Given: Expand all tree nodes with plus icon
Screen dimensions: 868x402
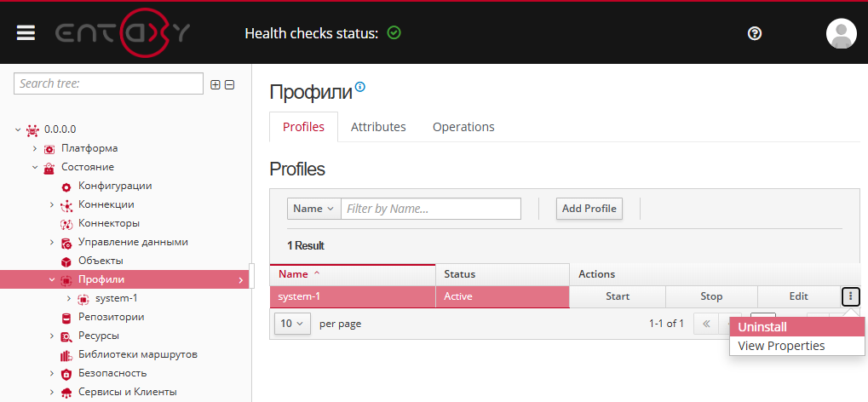Looking at the screenshot, I should pos(216,84).
